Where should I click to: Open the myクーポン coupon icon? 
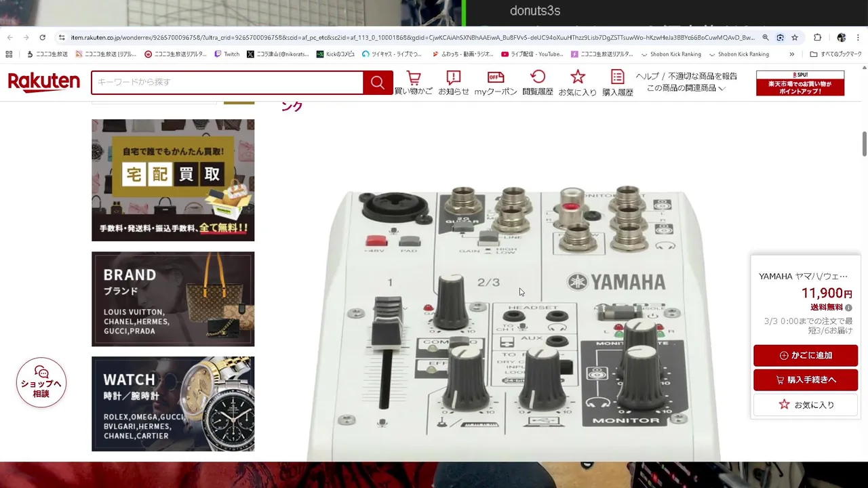[x=496, y=83]
